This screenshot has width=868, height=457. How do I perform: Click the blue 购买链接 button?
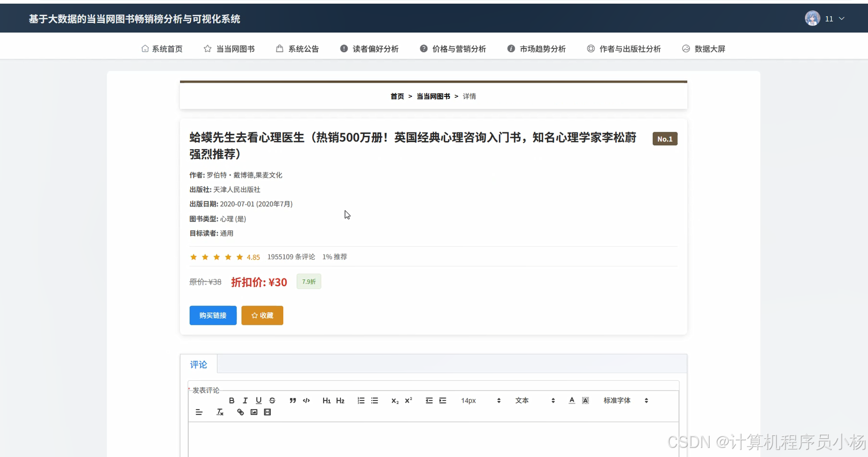pos(213,315)
